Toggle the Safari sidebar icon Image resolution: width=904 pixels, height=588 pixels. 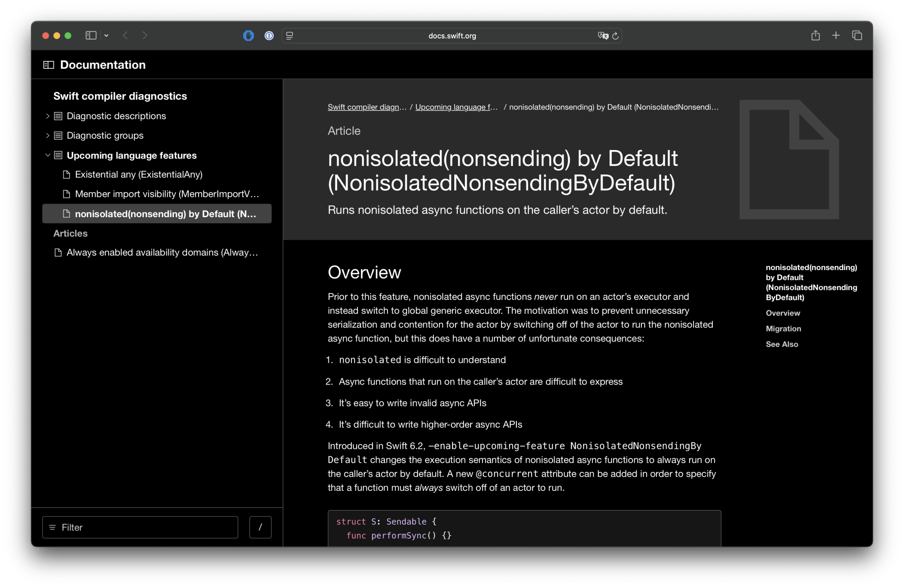coord(91,35)
